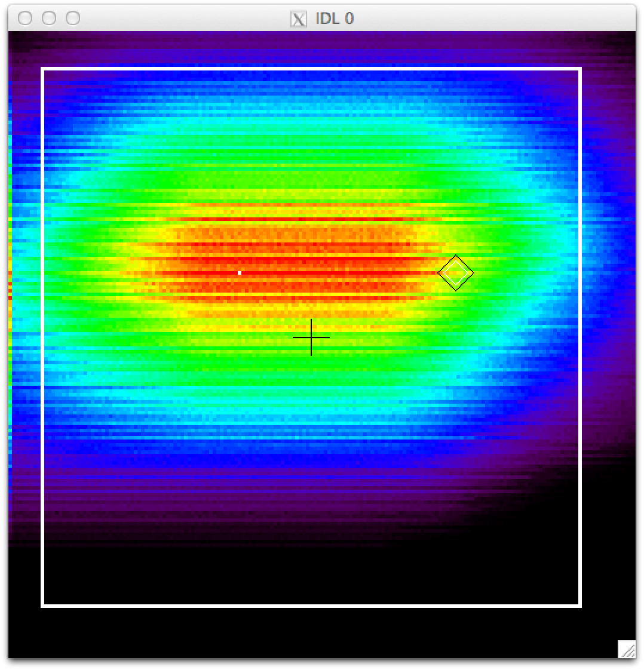Viewport: 644px width, 670px height.
Task: Close the IDL 0 window
Action: [x=25, y=19]
